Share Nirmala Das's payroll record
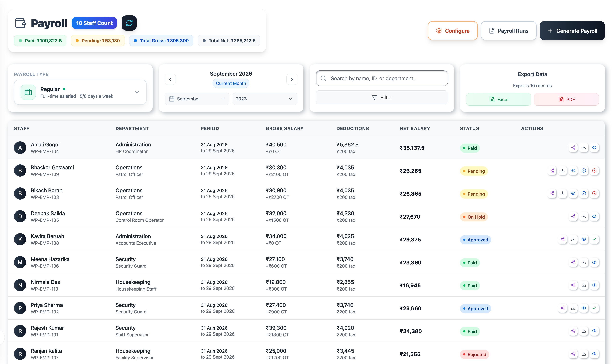The image size is (614, 364). [573, 285]
